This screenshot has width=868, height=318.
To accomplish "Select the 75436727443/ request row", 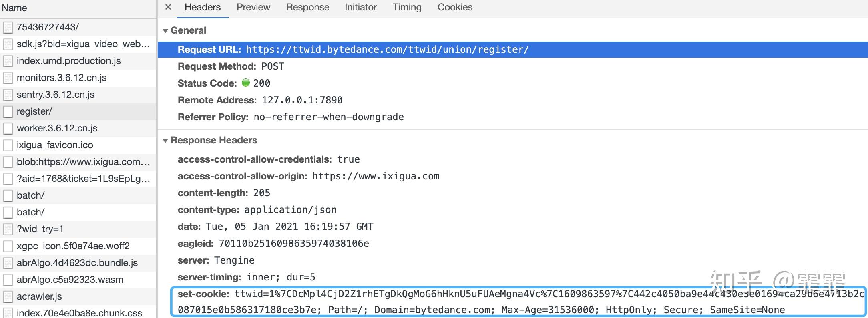I will pos(78,27).
